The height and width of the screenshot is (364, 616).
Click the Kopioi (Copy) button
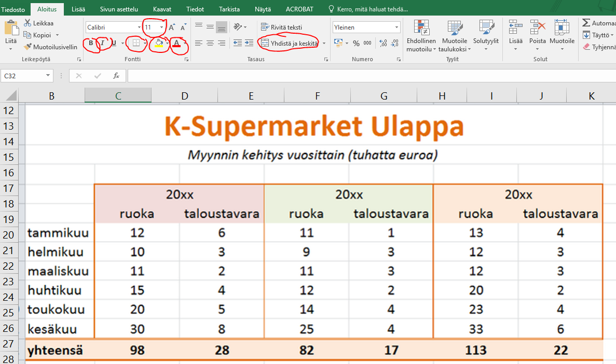(x=37, y=35)
